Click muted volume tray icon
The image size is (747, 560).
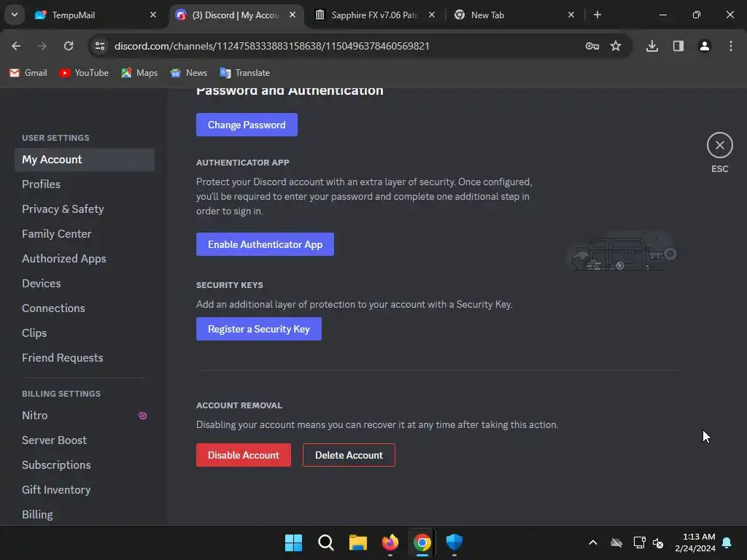tap(658, 542)
